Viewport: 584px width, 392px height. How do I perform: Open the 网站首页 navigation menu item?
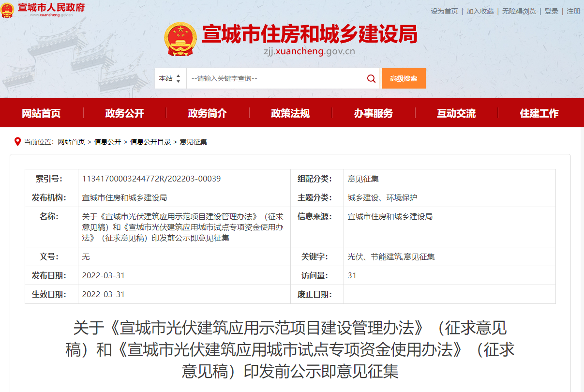coord(42,113)
